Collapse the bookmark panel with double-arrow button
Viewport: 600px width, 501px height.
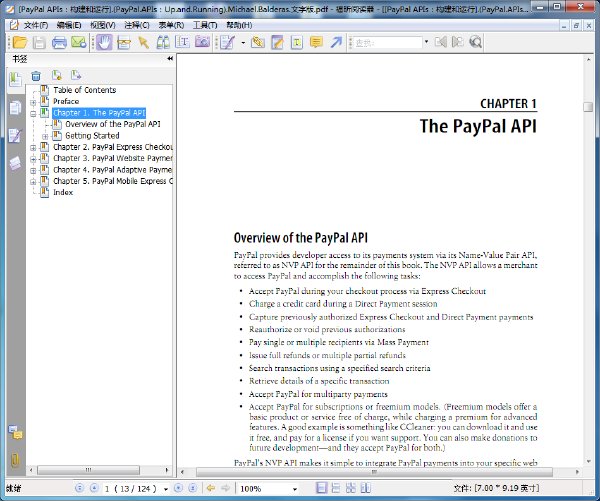tap(170, 59)
